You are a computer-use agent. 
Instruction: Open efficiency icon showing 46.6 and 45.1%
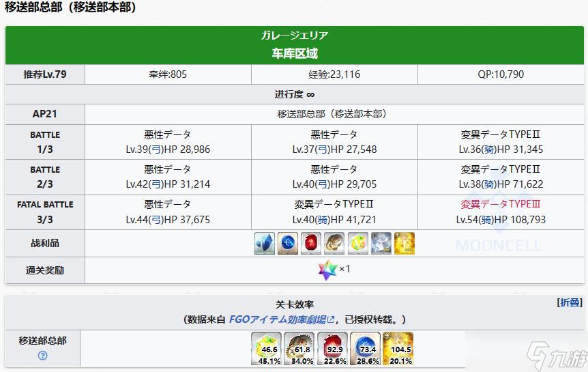click(x=265, y=349)
